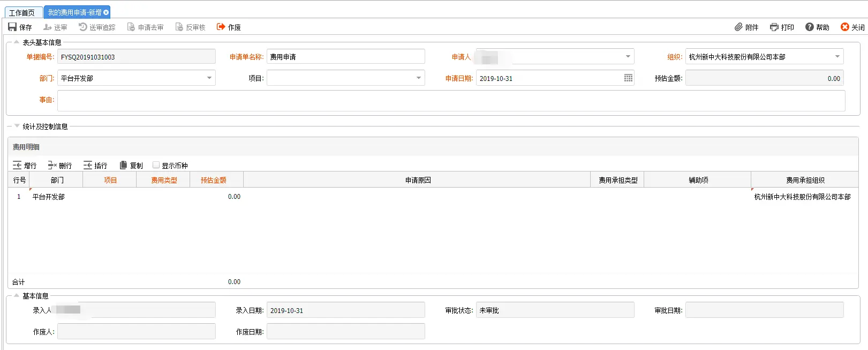
Task: Click the 费用承担组织 column header
Action: pyautogui.click(x=805, y=180)
